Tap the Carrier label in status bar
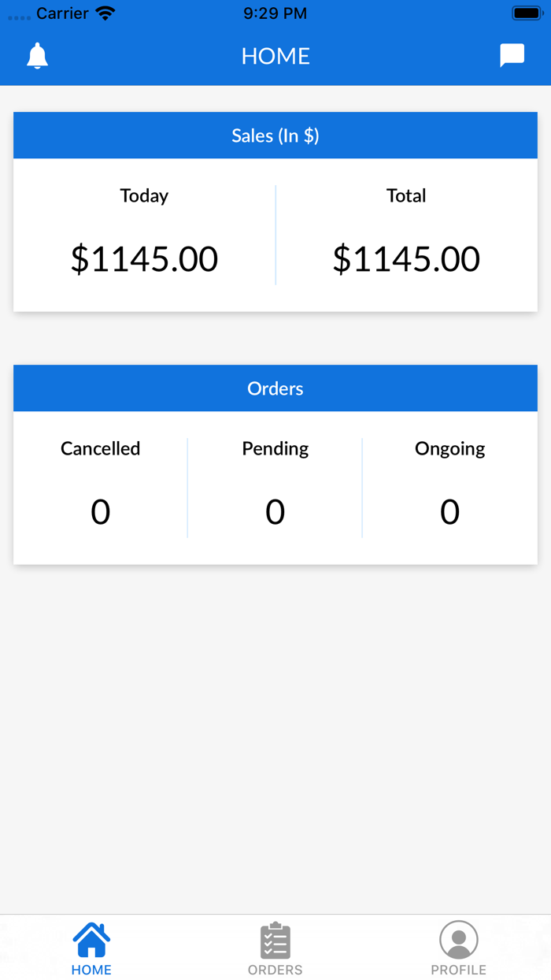Screen dimensions: 551x980 (x=63, y=13)
